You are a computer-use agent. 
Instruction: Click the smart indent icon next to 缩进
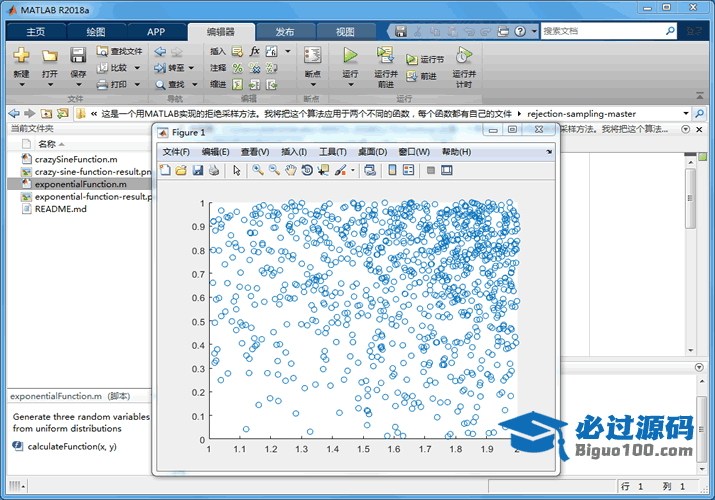[237, 85]
